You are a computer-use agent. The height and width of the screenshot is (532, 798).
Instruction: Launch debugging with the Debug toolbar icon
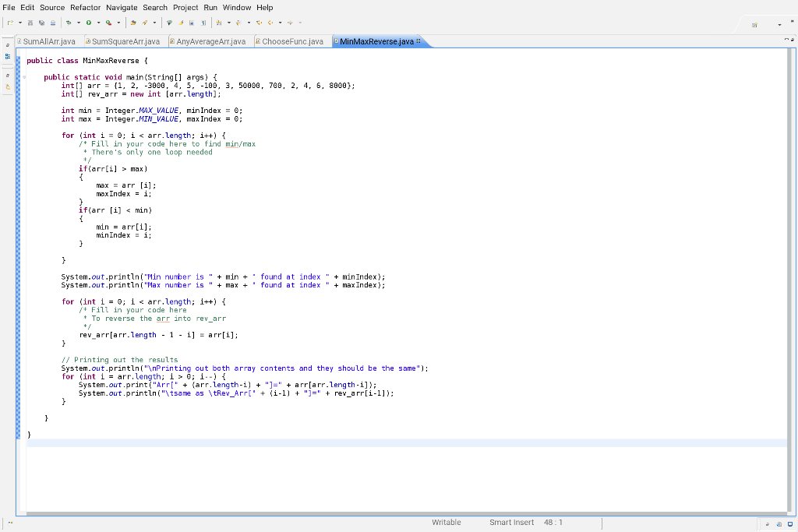click(x=69, y=23)
